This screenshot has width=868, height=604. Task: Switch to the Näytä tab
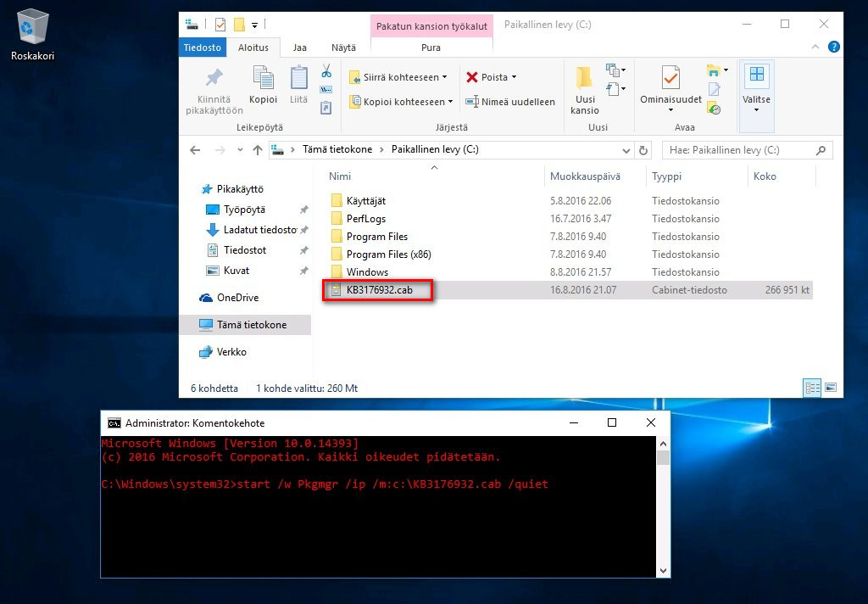pos(343,48)
